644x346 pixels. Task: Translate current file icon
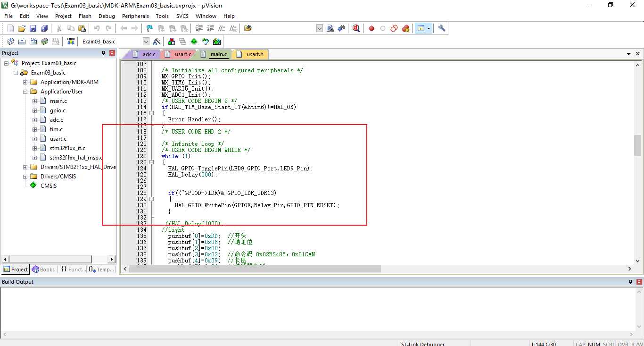pos(10,42)
